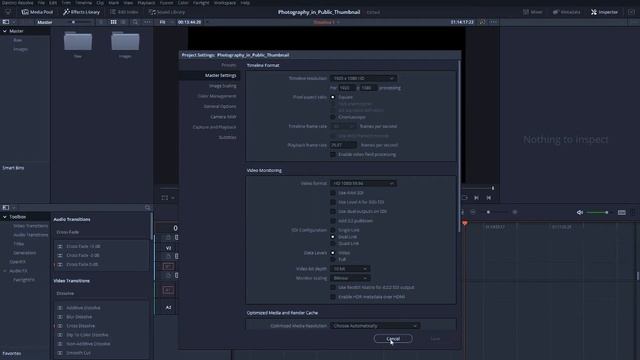Click the Cross Fade 0 dB transition icon

[60, 264]
